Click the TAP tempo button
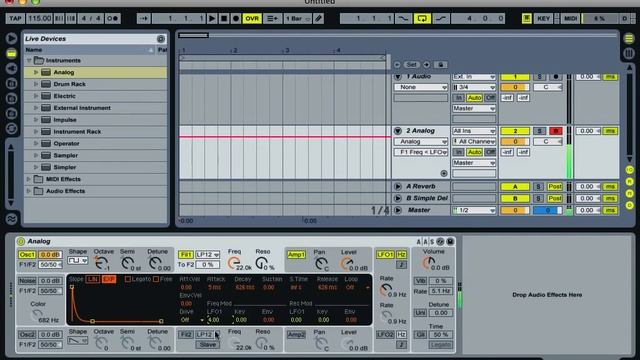 (x=15, y=18)
